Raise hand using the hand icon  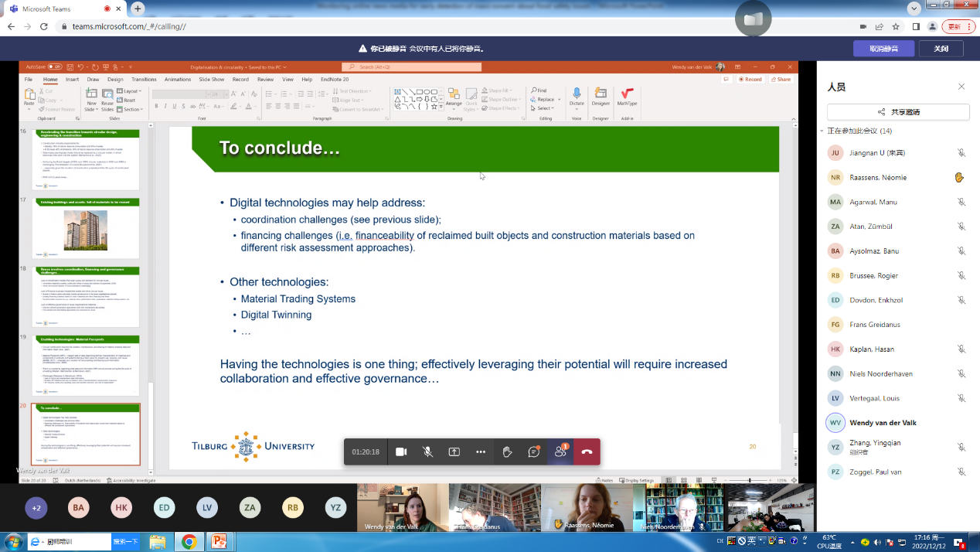coord(507,452)
